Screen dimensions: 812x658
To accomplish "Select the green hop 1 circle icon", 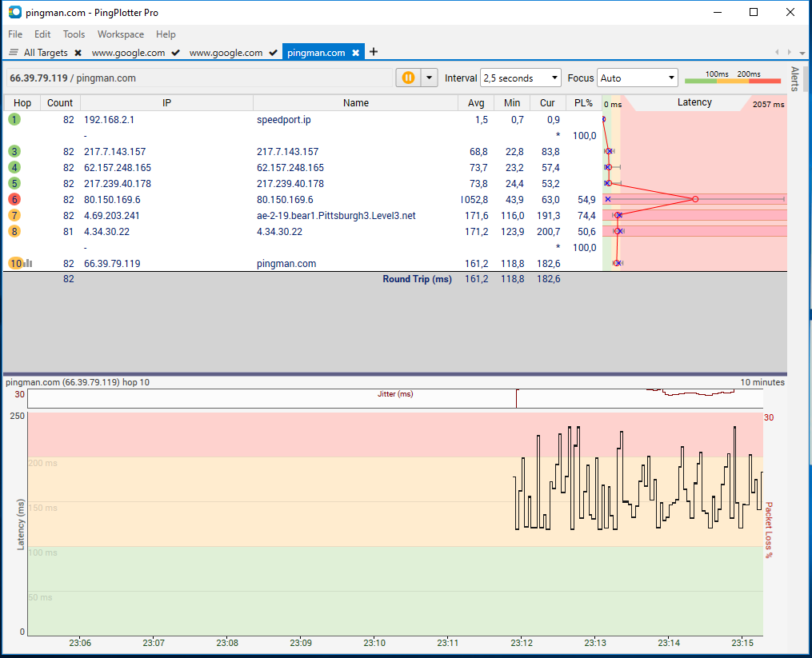I will pyautogui.click(x=14, y=120).
